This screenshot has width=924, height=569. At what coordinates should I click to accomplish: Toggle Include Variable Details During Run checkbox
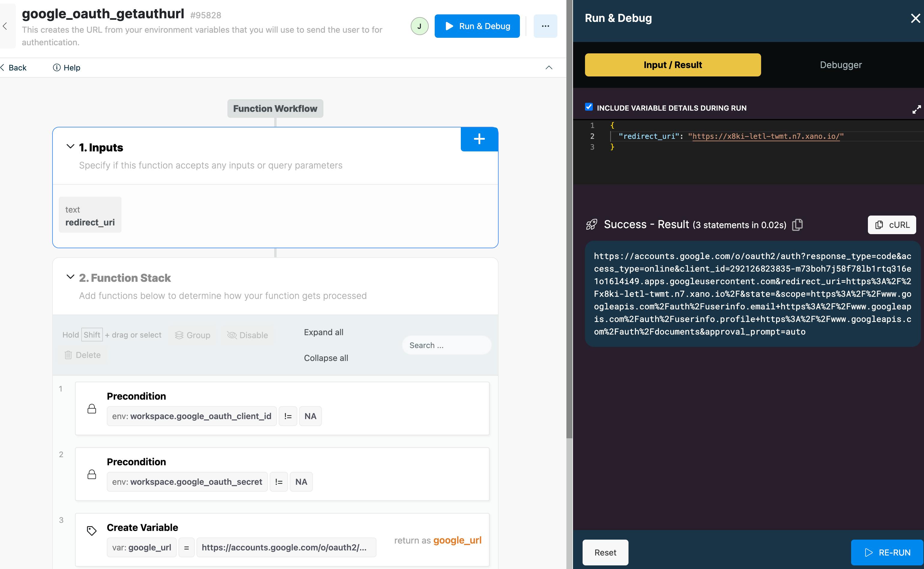point(589,107)
